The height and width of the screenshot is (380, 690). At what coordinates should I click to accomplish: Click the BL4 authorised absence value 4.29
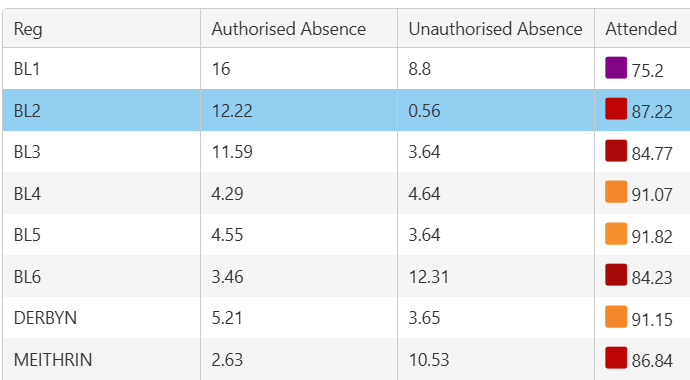(x=227, y=194)
